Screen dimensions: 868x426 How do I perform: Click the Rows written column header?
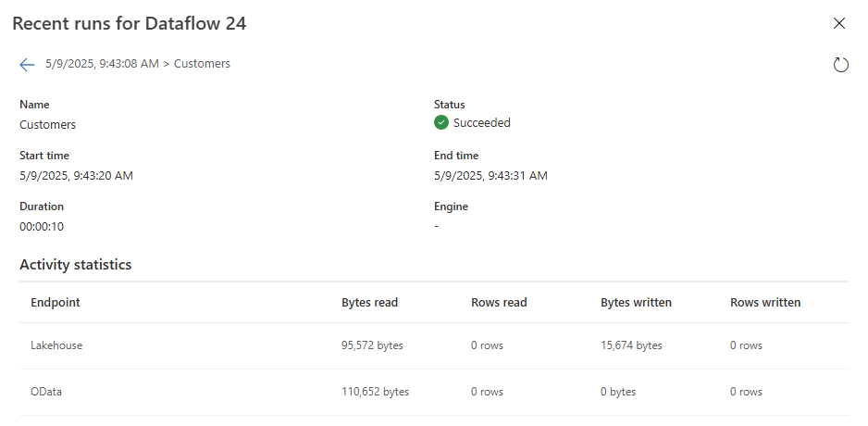coord(765,303)
